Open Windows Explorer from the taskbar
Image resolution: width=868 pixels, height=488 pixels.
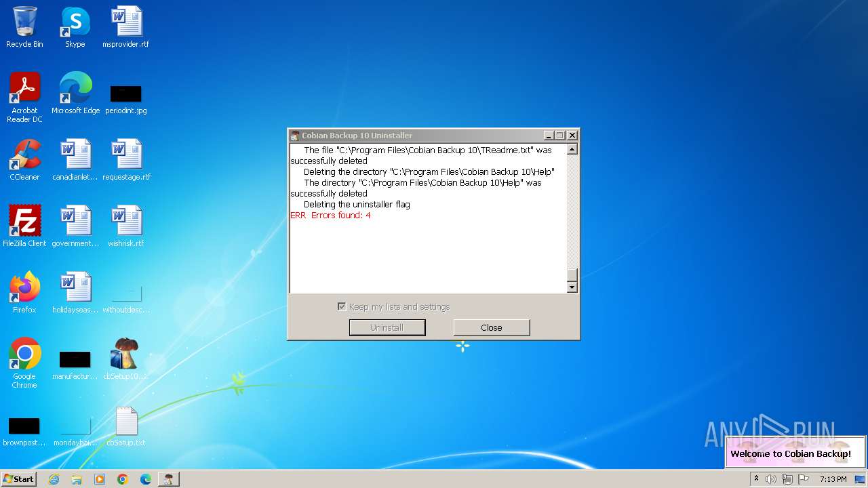77,479
